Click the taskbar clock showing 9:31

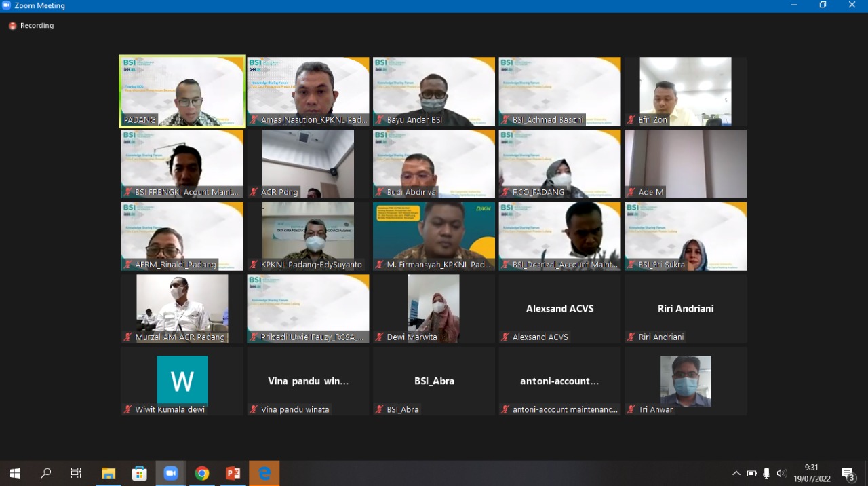click(812, 473)
